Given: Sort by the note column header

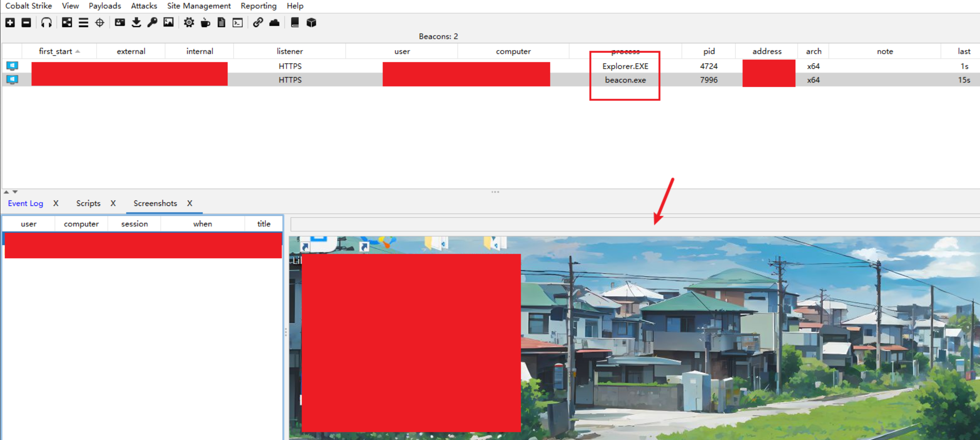Looking at the screenshot, I should pos(885,51).
